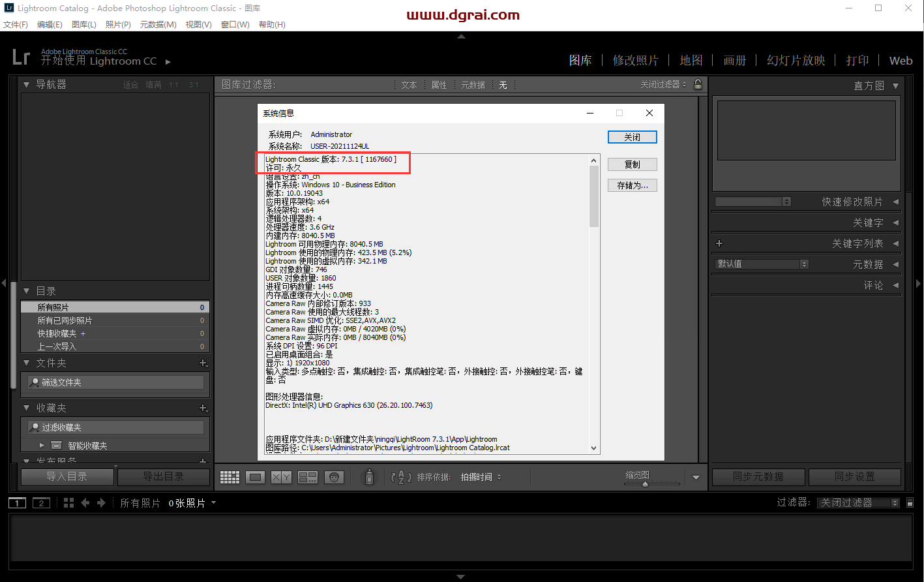Screen dimensions: 924x582
Task: Switch to the 地图 module
Action: click(x=691, y=60)
